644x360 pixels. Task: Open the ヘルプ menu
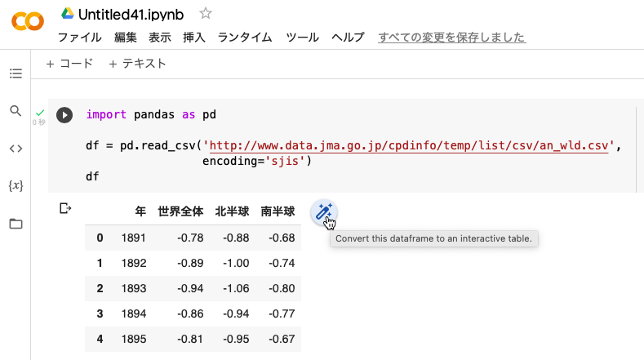pos(348,38)
